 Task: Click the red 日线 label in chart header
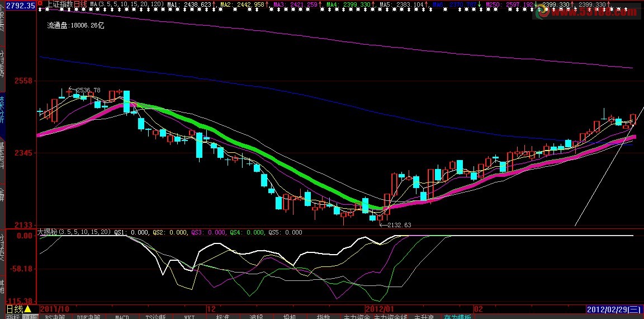pyautogui.click(x=80, y=4)
